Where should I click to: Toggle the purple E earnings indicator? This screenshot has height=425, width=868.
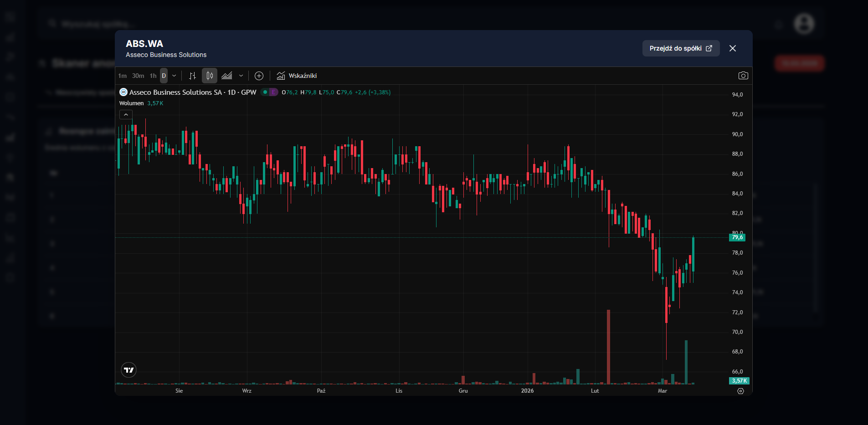(273, 92)
